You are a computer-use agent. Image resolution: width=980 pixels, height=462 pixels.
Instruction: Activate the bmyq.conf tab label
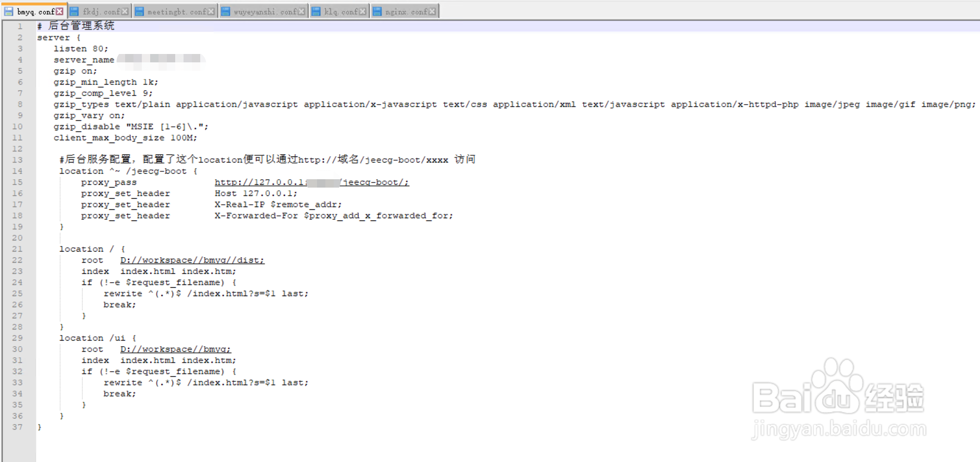click(36, 11)
